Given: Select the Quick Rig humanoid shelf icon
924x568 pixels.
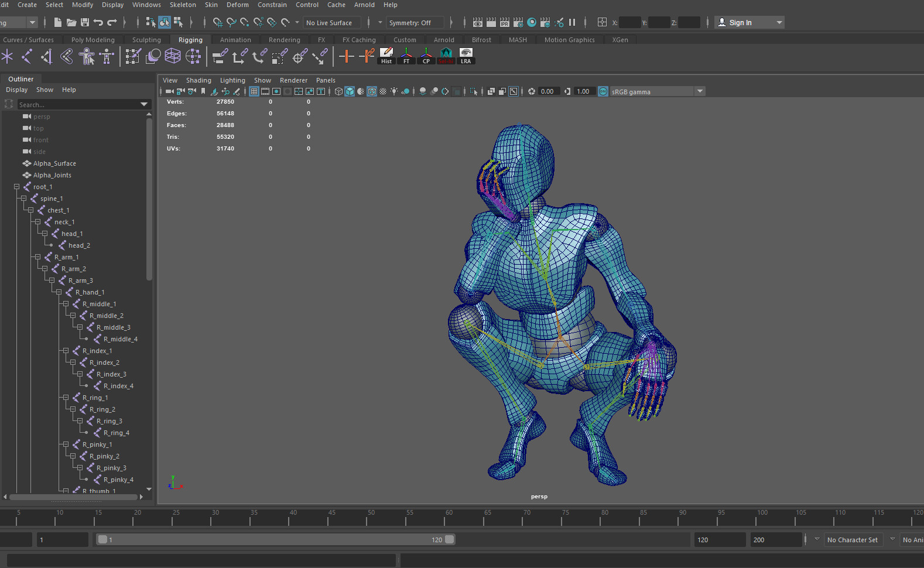Looking at the screenshot, I should click(87, 56).
